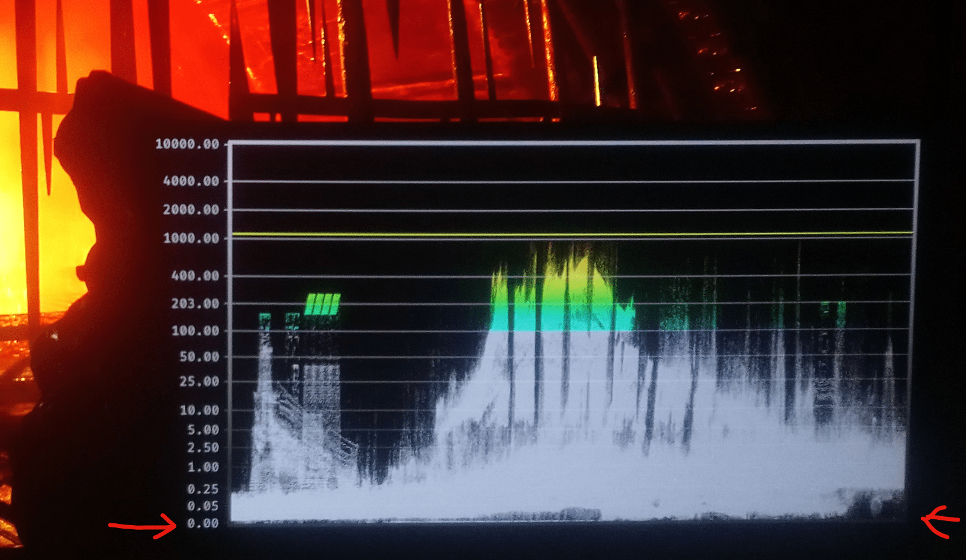Click the 10.00 axis label
The image size is (966, 560).
[x=199, y=410]
